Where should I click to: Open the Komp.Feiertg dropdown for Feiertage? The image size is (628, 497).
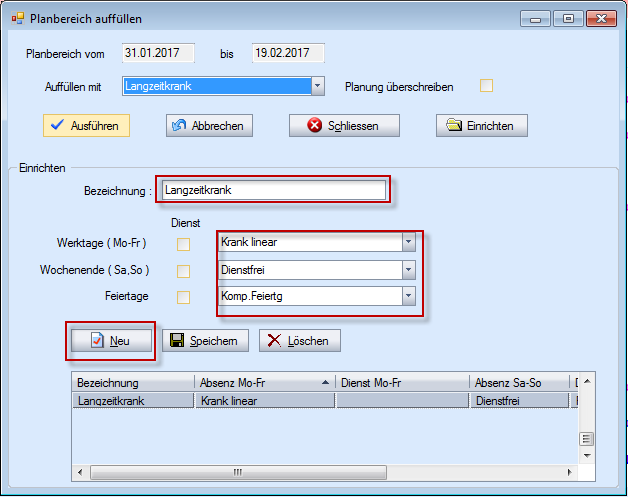click(x=409, y=296)
